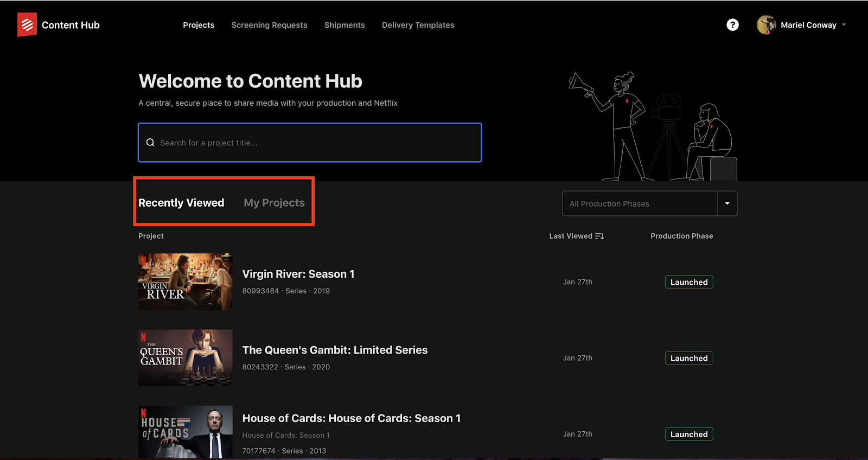Click '70177674 · Series · 2013' metadata
This screenshot has width=868, height=460.
pos(284,451)
